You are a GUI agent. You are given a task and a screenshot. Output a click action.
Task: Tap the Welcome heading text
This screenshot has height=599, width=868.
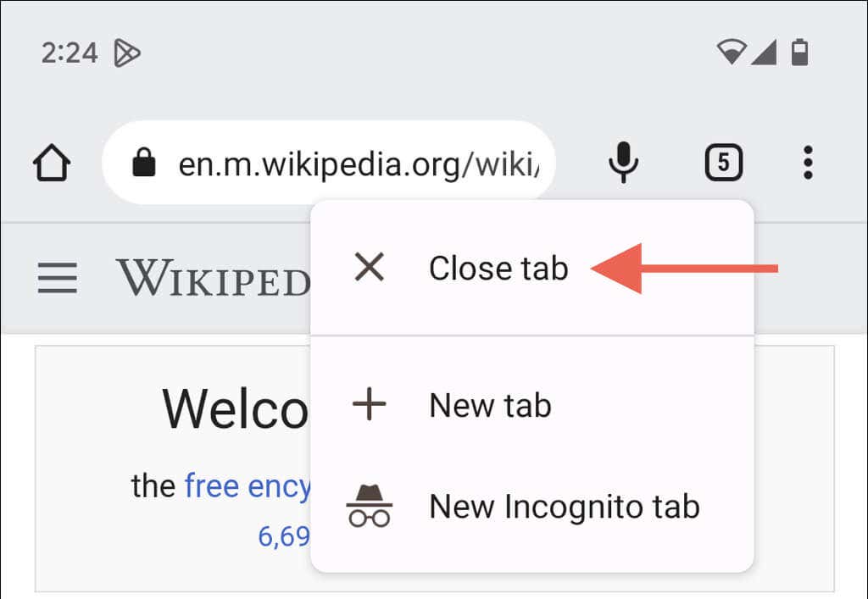(x=236, y=409)
